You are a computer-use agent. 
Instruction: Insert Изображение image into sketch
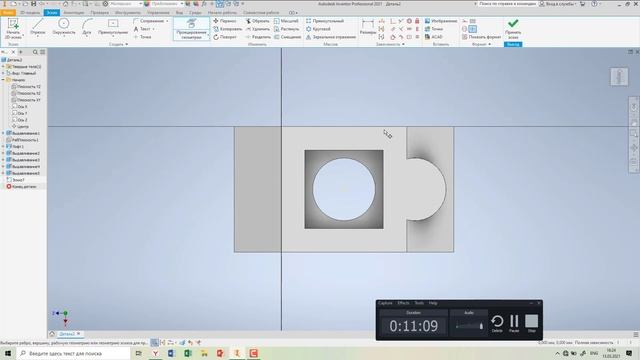pyautogui.click(x=441, y=21)
